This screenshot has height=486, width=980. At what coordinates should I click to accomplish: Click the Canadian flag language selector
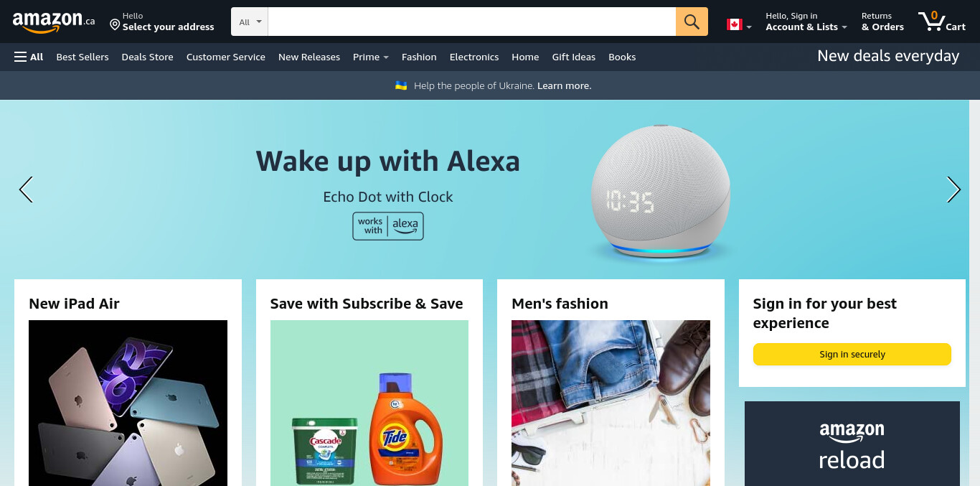739,25
